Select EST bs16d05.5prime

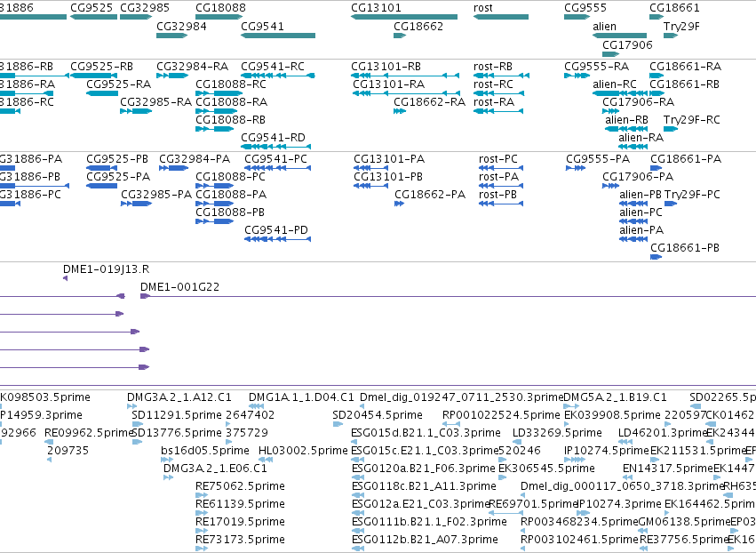click(165, 460)
